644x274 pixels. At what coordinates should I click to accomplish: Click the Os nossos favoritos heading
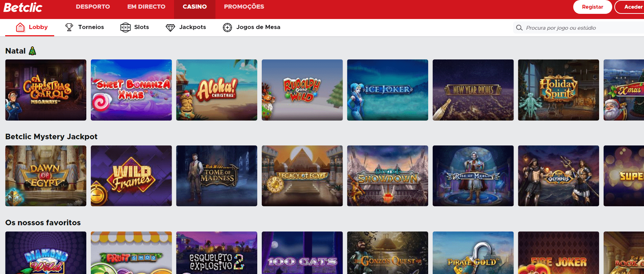(x=43, y=223)
